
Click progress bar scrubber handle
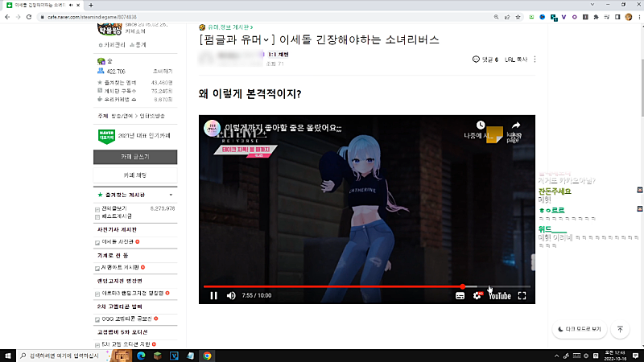(x=462, y=286)
